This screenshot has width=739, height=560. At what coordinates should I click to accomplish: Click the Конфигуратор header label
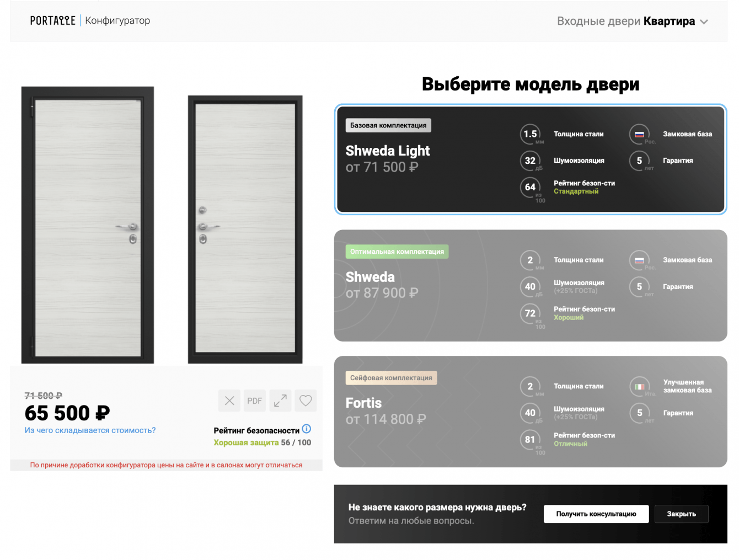click(117, 20)
